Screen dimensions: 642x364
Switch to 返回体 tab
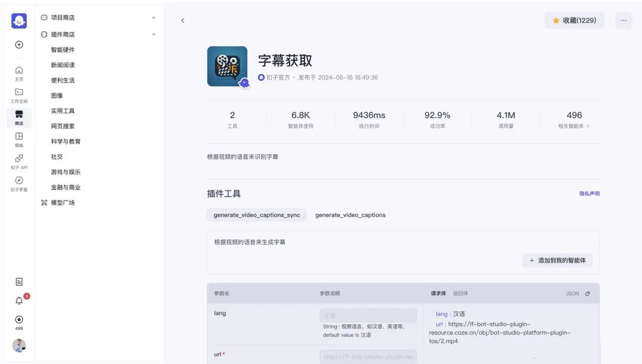coord(460,293)
